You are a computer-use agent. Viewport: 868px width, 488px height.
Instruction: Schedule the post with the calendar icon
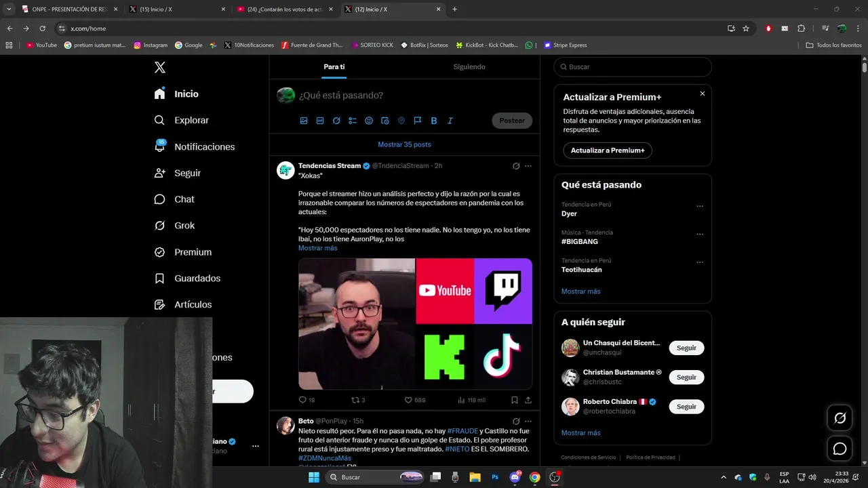pos(385,121)
